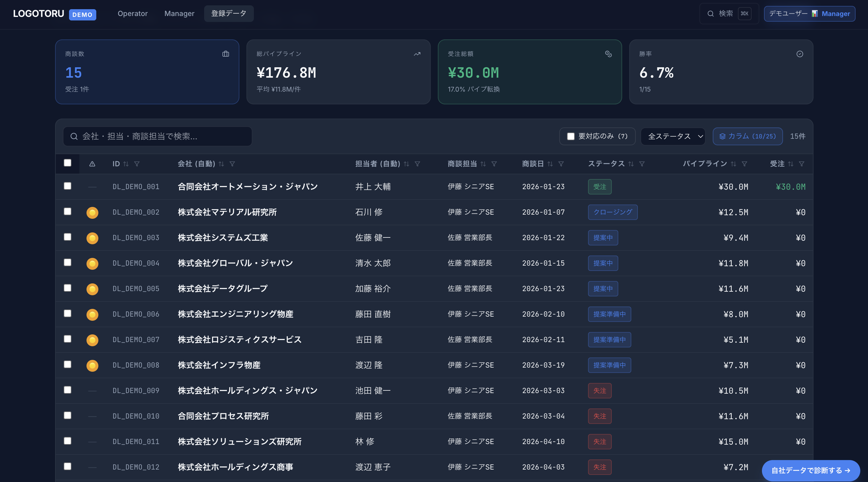
Task: Click the クロージング status badge
Action: click(613, 212)
